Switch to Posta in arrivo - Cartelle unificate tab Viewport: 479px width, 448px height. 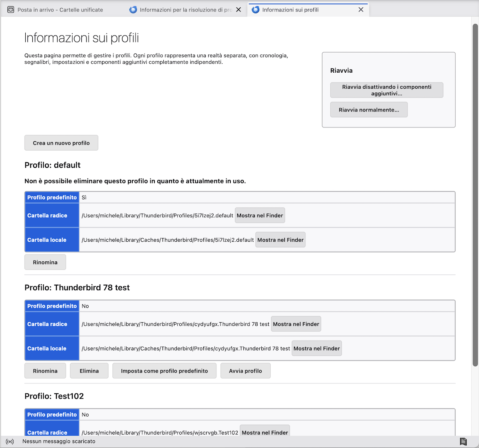[x=60, y=10]
